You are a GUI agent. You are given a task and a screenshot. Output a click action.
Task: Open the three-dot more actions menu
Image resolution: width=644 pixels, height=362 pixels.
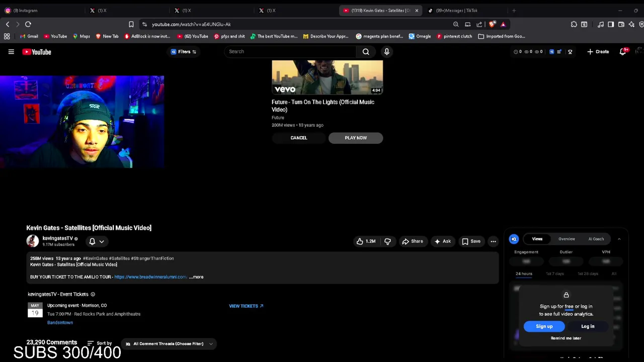click(493, 241)
